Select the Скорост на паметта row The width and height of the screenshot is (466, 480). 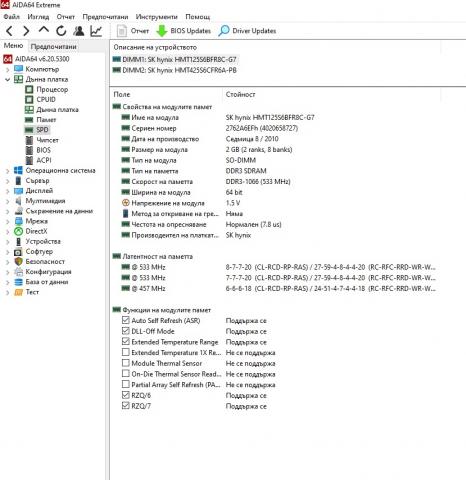click(x=206, y=182)
